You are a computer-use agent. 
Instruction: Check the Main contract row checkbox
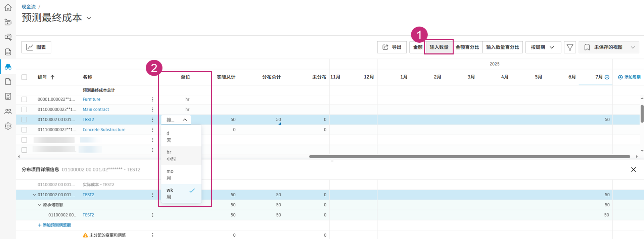24,109
